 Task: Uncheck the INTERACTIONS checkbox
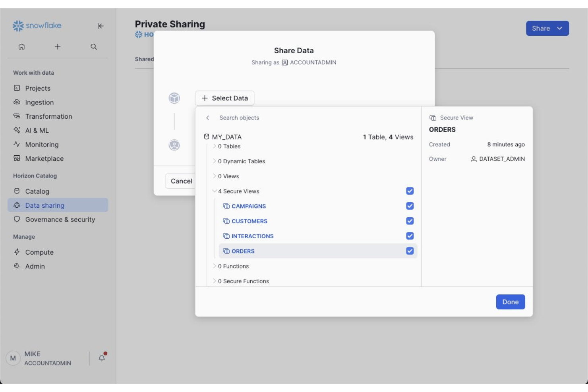coord(410,236)
